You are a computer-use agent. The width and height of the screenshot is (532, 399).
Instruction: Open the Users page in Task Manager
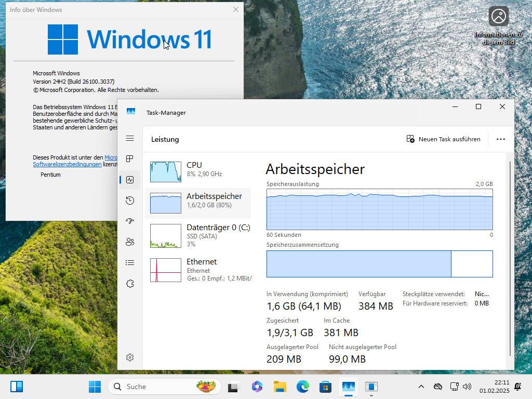coord(129,242)
